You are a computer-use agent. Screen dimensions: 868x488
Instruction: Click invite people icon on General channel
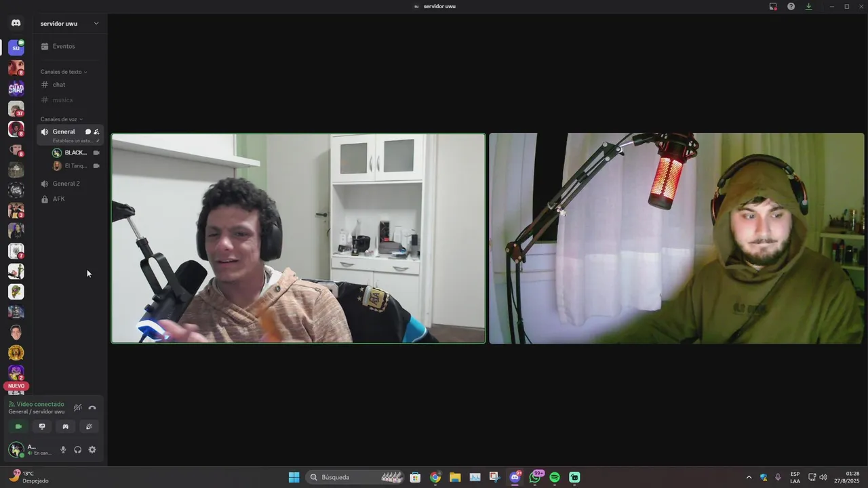coord(96,131)
